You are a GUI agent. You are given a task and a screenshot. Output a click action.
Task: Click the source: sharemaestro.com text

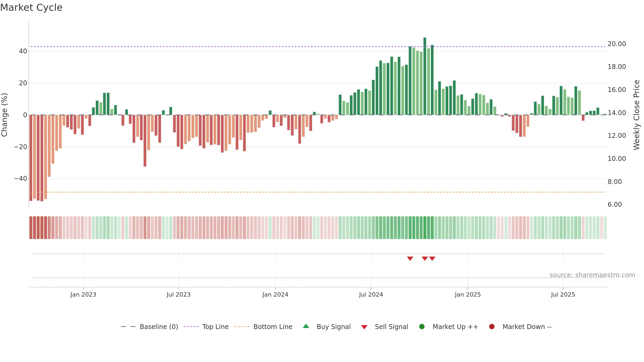click(x=592, y=275)
